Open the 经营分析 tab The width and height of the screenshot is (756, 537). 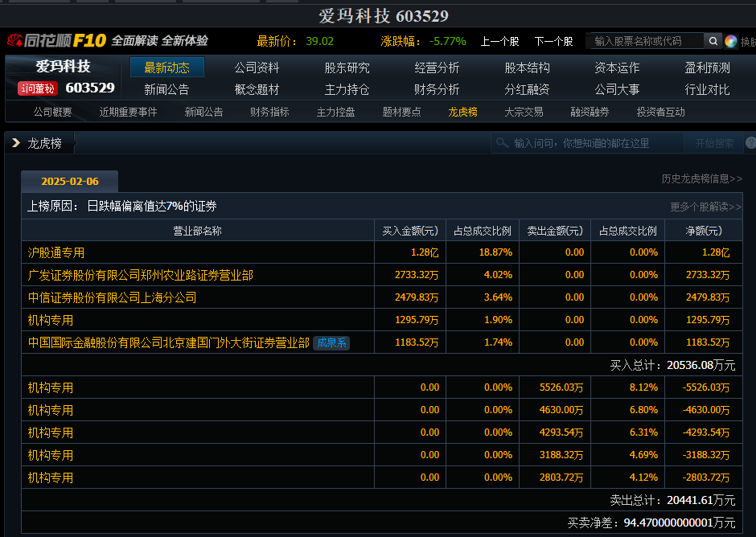437,68
